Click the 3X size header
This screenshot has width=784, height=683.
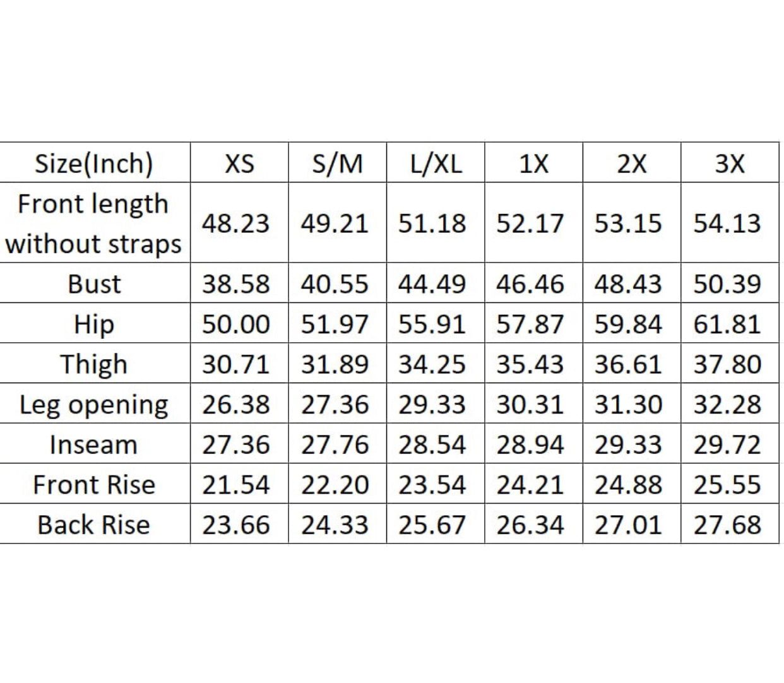(730, 163)
